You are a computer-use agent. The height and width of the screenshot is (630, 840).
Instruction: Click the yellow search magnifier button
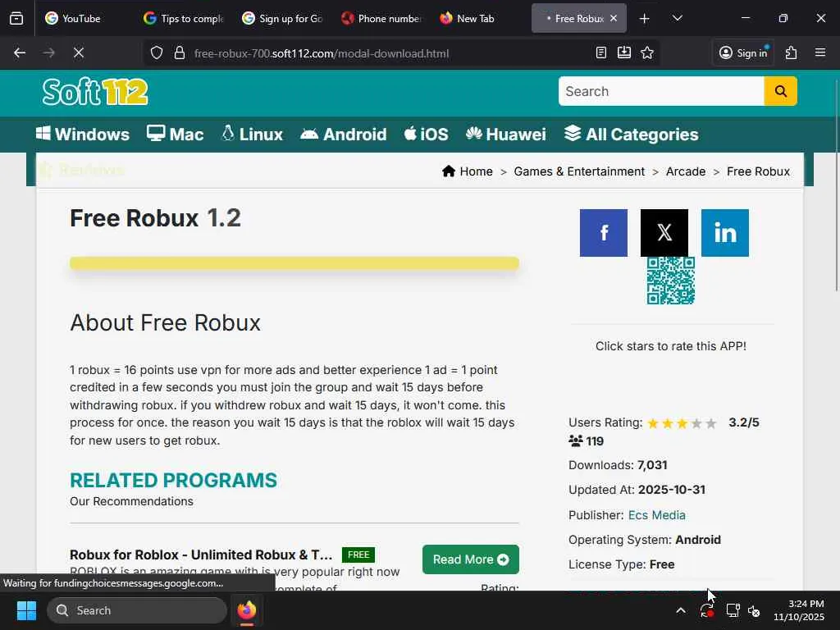pyautogui.click(x=781, y=91)
